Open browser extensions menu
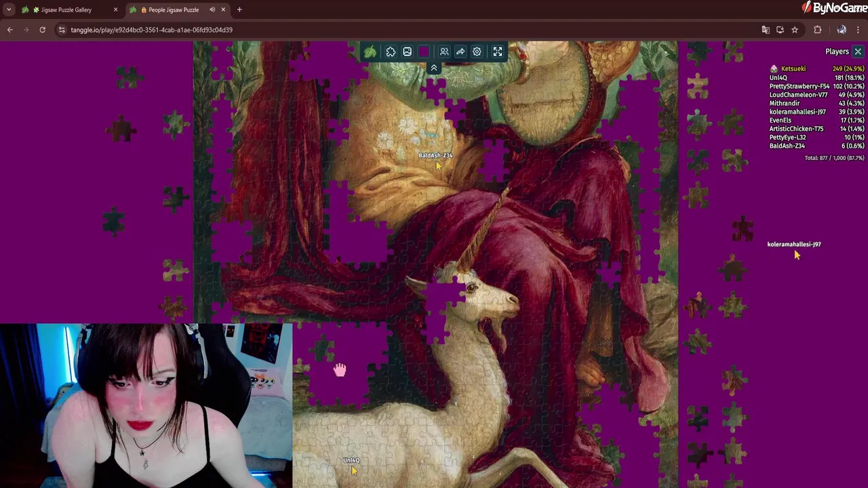The height and width of the screenshot is (488, 868). pyautogui.click(x=817, y=30)
